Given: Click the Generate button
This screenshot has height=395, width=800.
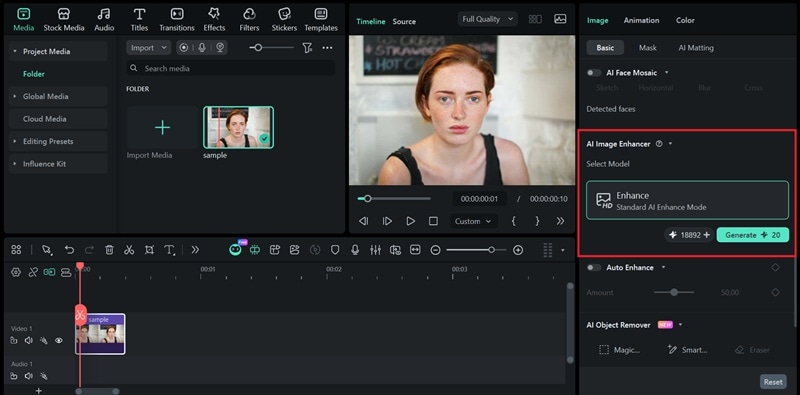Looking at the screenshot, I should tap(753, 235).
